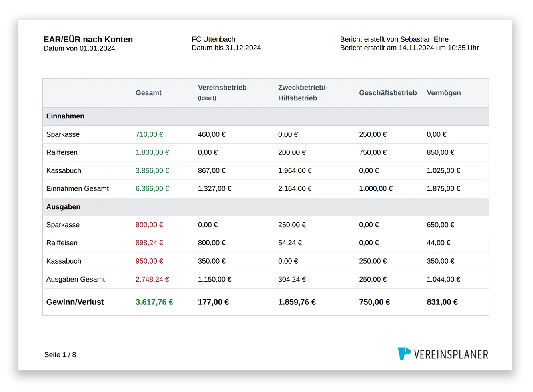
Task: Click the bold '831,00 €' value
Action: [442, 302]
